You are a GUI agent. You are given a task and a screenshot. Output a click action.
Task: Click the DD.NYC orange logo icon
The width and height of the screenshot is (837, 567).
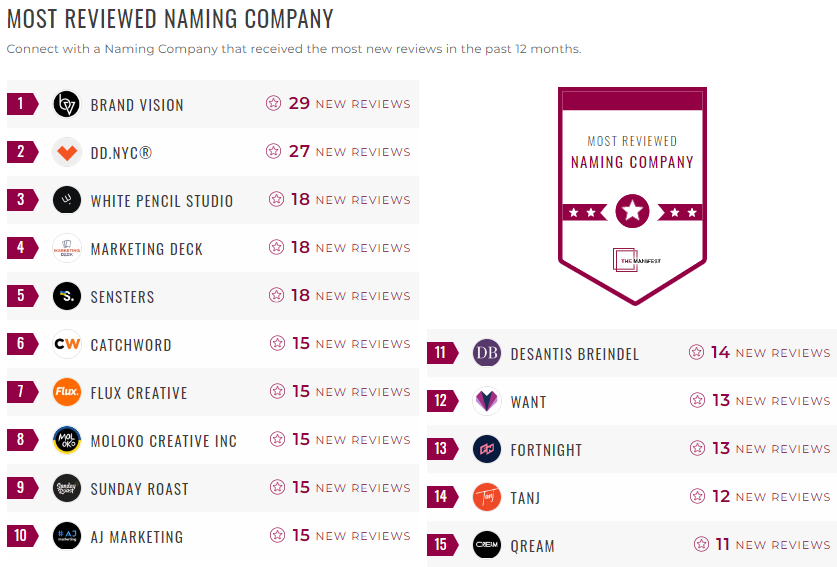click(x=67, y=152)
